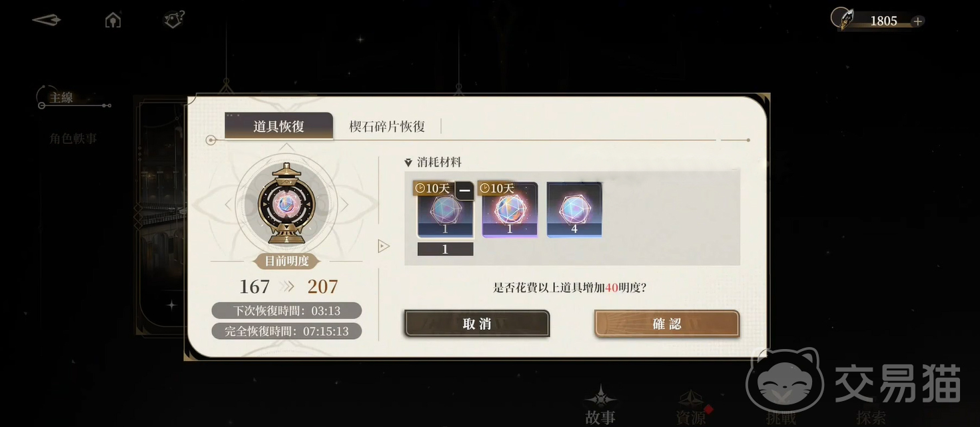Confirm with the 確認 button
The height and width of the screenshot is (427, 980).
(667, 324)
